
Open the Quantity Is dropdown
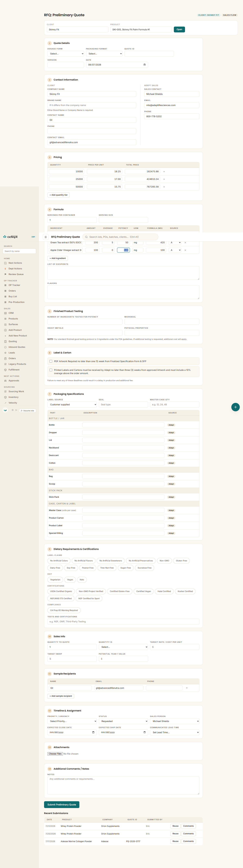(123, 647)
